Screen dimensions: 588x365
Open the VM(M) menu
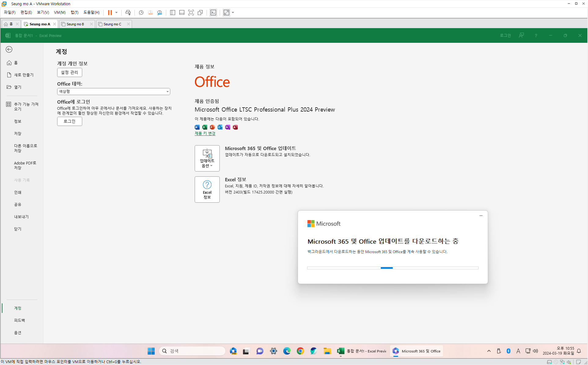click(x=60, y=13)
